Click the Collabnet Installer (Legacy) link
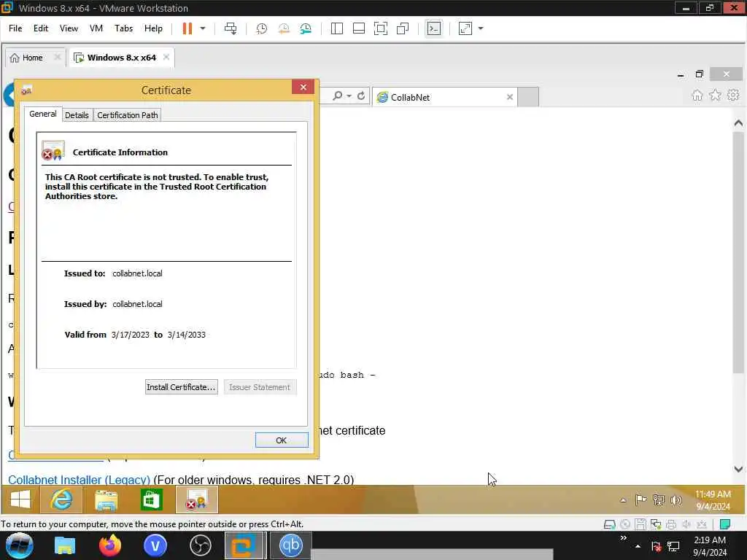Viewport: 747px width, 560px height. point(79,480)
